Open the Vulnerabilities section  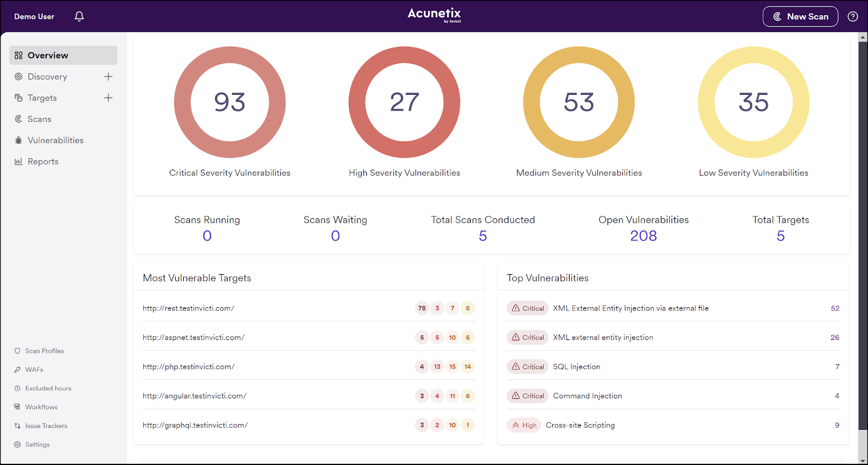tap(55, 140)
